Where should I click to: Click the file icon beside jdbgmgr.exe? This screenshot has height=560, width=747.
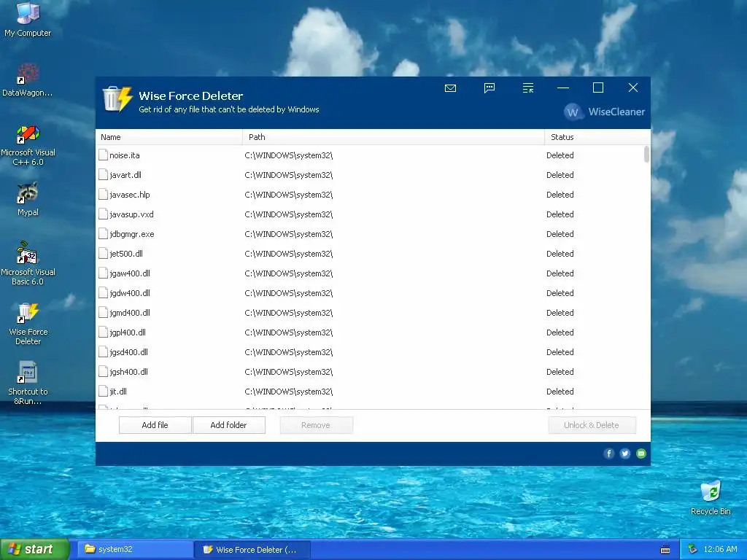pos(103,234)
